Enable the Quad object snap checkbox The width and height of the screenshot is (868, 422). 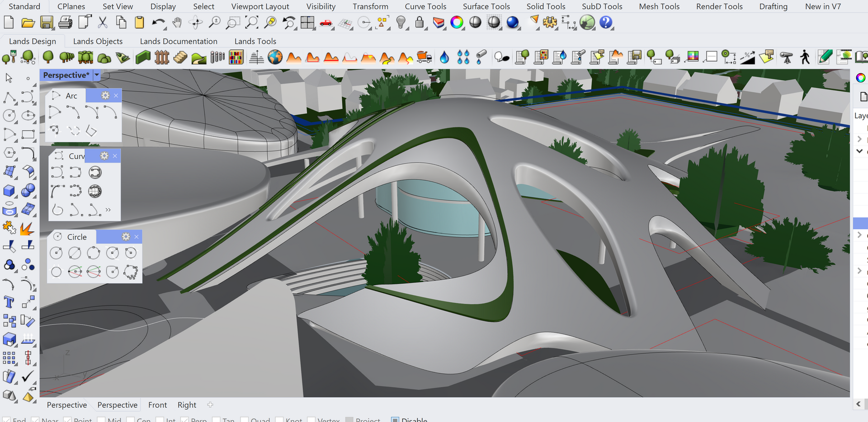pos(244,420)
